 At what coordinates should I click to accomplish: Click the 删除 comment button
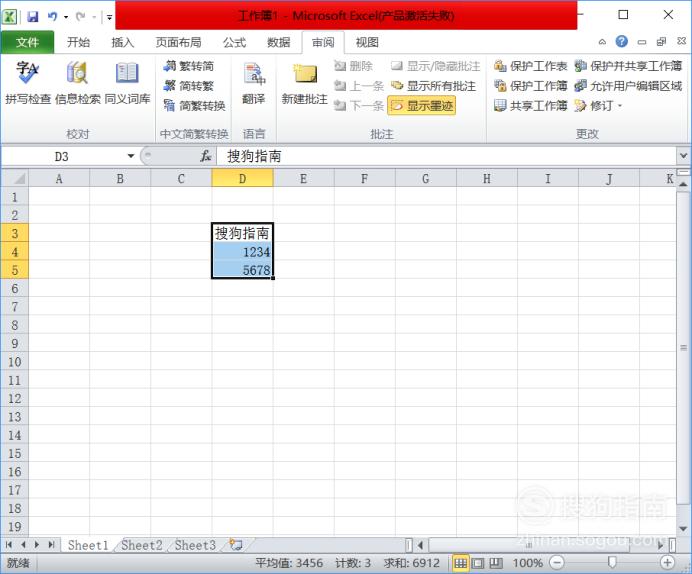354,66
